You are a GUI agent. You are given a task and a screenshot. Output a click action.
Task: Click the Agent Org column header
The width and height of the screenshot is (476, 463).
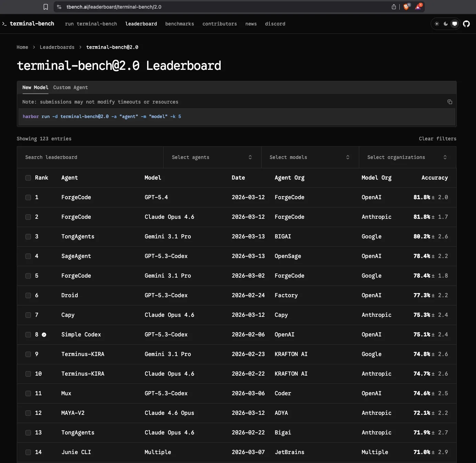coord(290,178)
